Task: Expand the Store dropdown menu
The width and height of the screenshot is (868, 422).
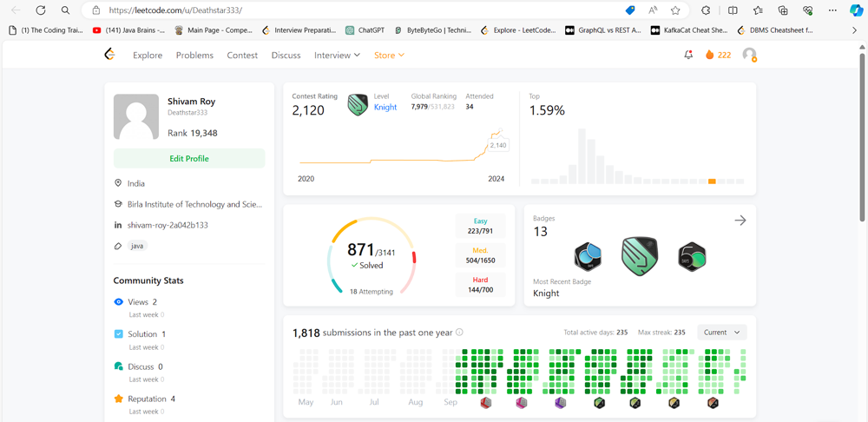Action: [x=389, y=56]
